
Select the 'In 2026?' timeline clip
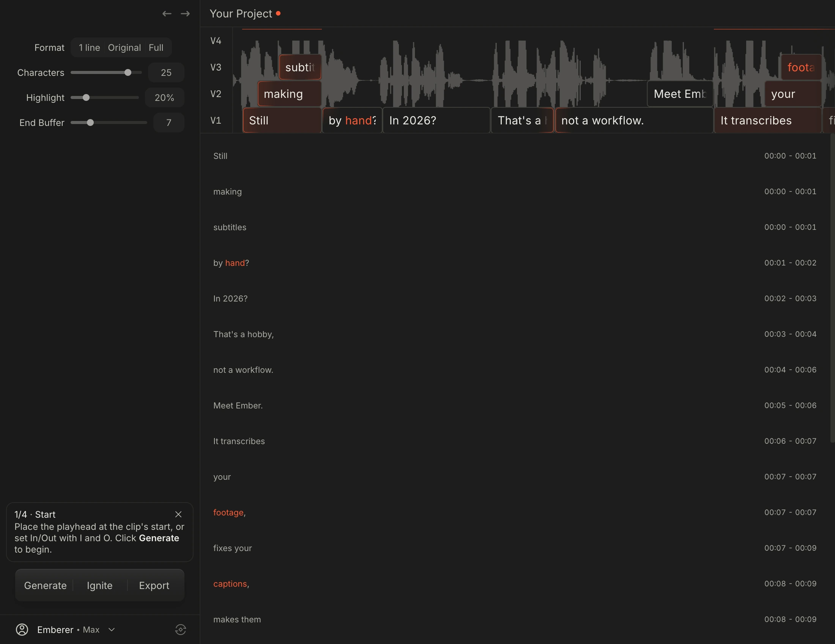pos(436,120)
